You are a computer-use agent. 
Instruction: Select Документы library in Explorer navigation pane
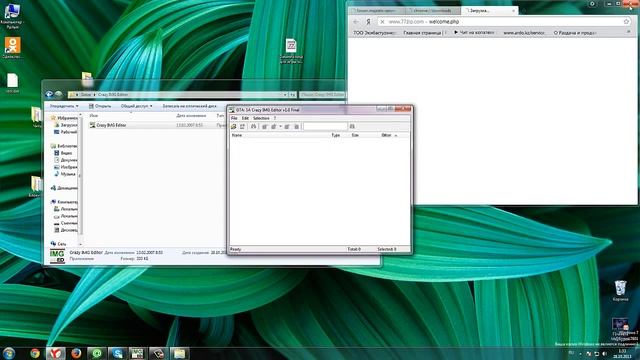tap(66, 160)
